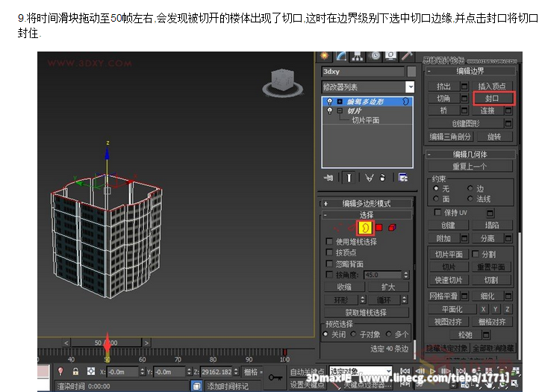Select constraint 法线 radio button
Viewport: 539px width, 392px height.
pyautogui.click(x=470, y=199)
